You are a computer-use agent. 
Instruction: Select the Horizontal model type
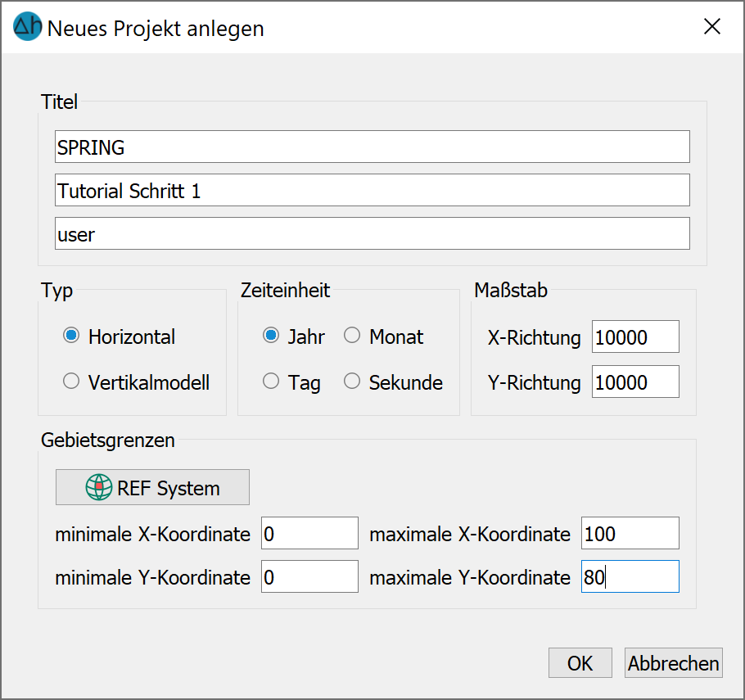click(x=71, y=336)
